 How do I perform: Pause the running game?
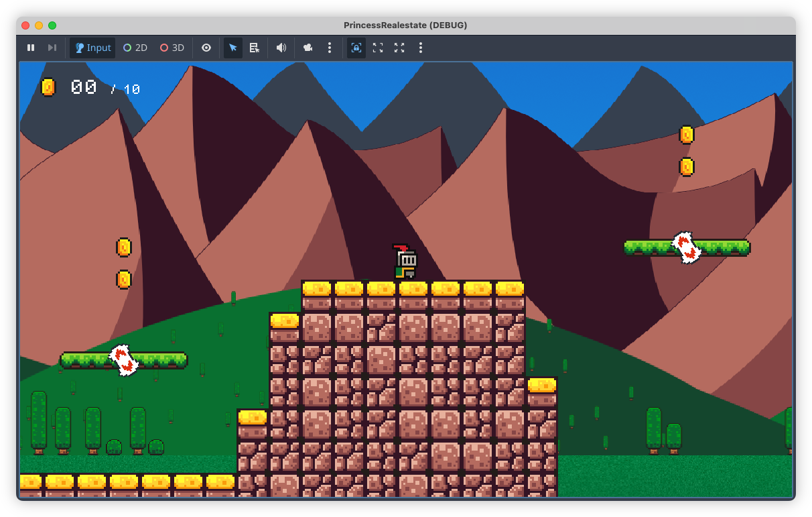pyautogui.click(x=31, y=48)
